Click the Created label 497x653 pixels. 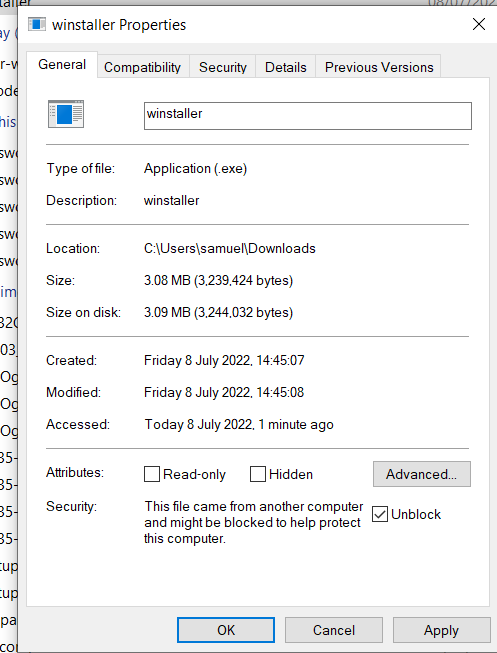click(x=71, y=360)
